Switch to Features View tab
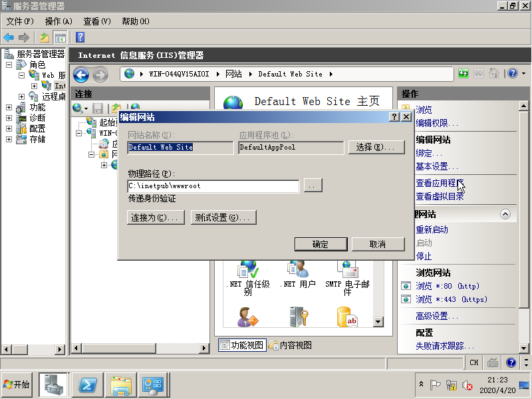Image resolution: width=532 pixels, height=399 pixels. pos(242,345)
